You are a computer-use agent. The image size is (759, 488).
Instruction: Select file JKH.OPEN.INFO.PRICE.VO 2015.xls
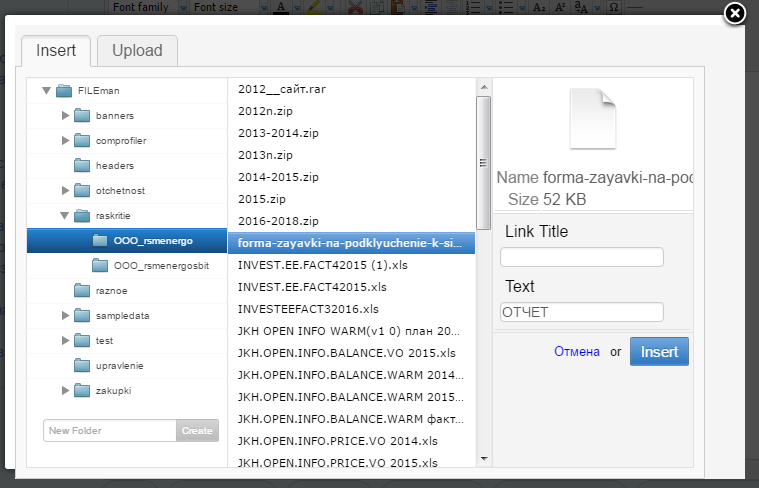point(351,462)
